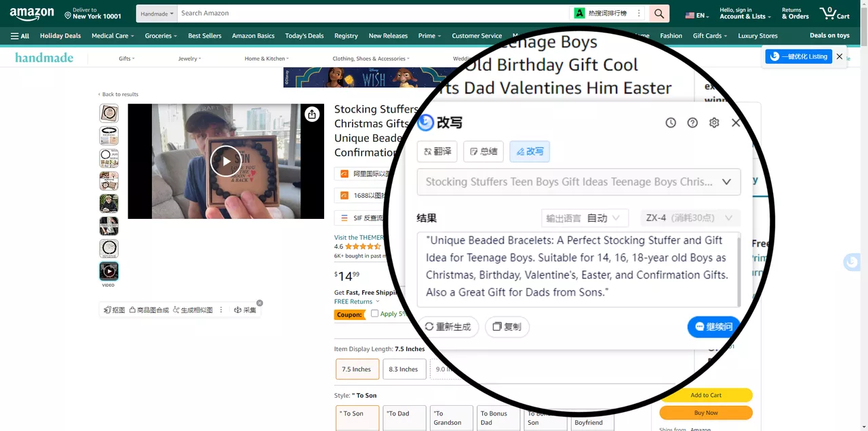Click the 复制 copy button
Screen dimensions: 868x431
point(507,327)
